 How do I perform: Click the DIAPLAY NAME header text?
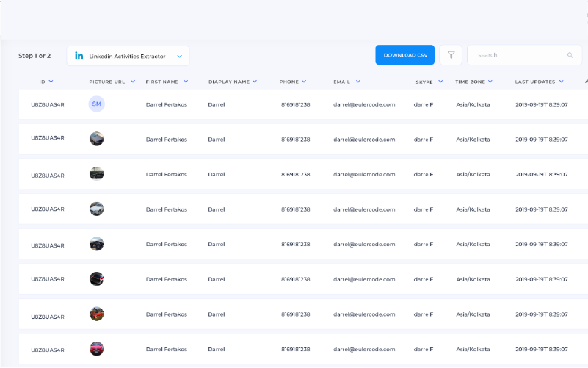pos(229,82)
